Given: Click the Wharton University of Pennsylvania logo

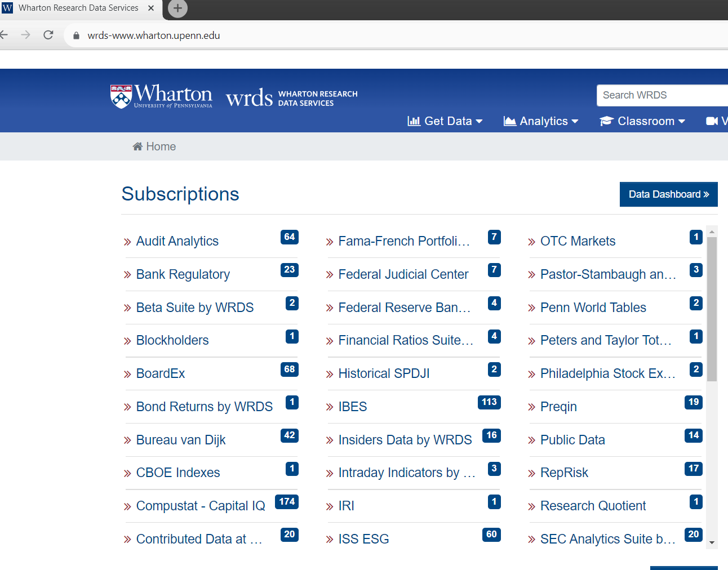Looking at the screenshot, I should [161, 95].
